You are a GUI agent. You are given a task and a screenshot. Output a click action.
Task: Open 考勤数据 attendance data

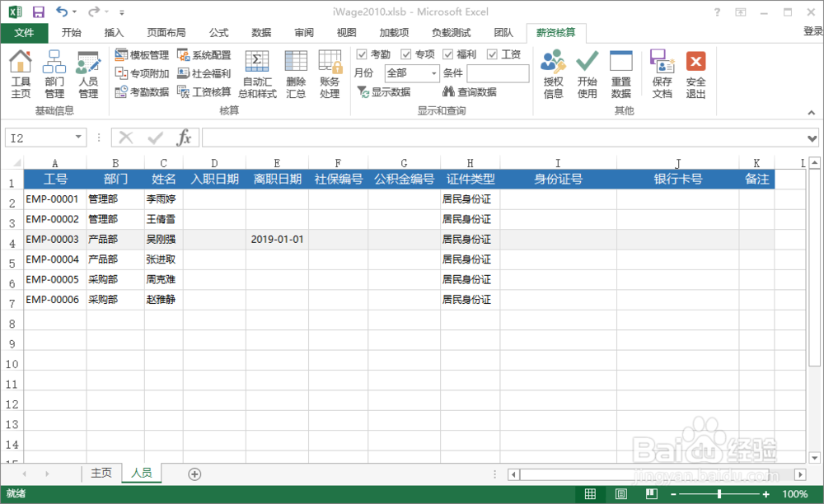pos(142,91)
